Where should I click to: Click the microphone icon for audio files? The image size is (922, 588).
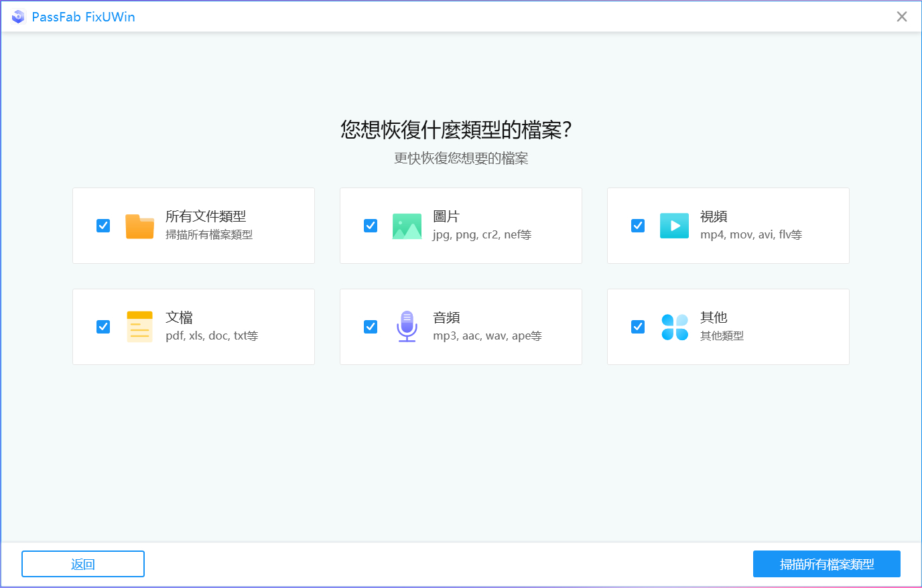tap(407, 326)
